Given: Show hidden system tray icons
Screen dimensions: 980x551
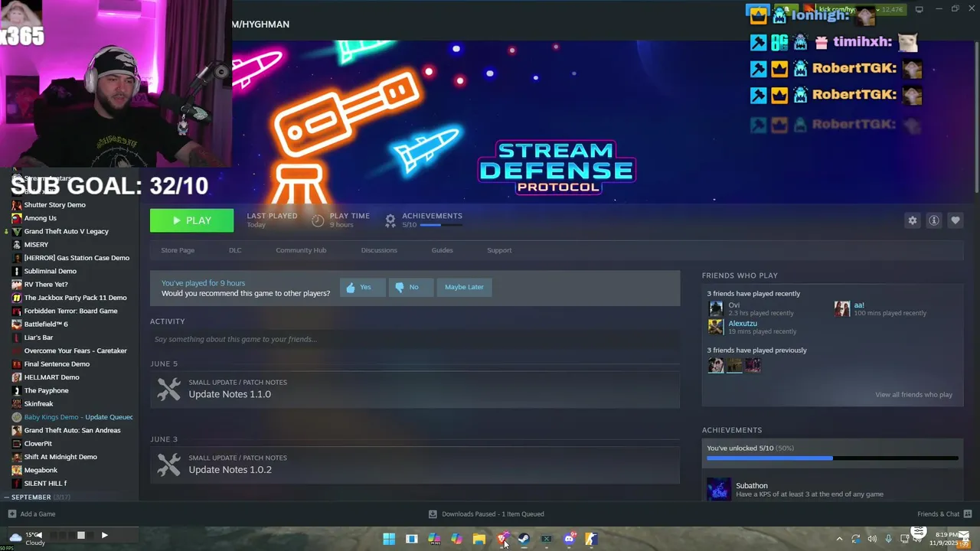Looking at the screenshot, I should coord(839,540).
